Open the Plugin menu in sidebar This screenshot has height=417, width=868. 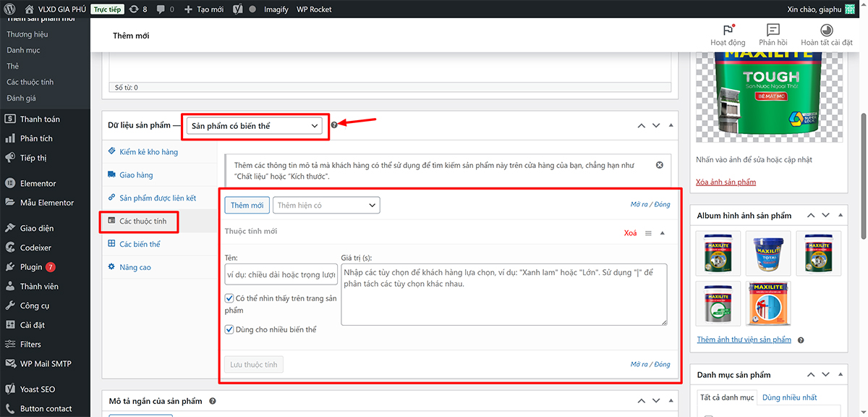pyautogui.click(x=31, y=267)
